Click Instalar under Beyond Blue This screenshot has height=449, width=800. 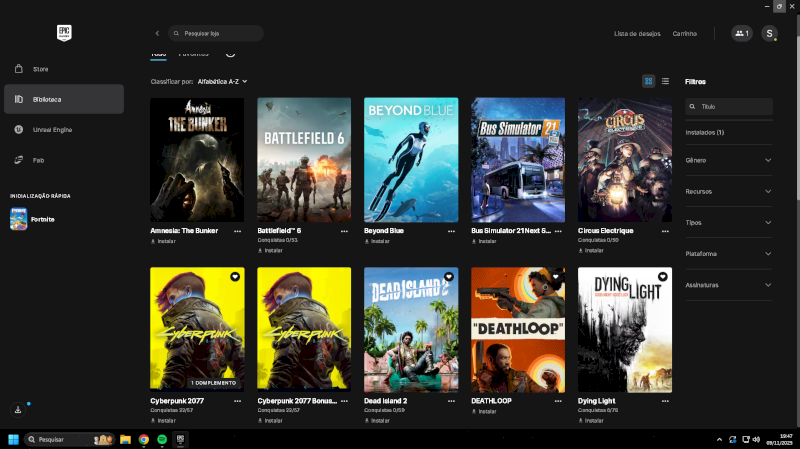tap(377, 241)
